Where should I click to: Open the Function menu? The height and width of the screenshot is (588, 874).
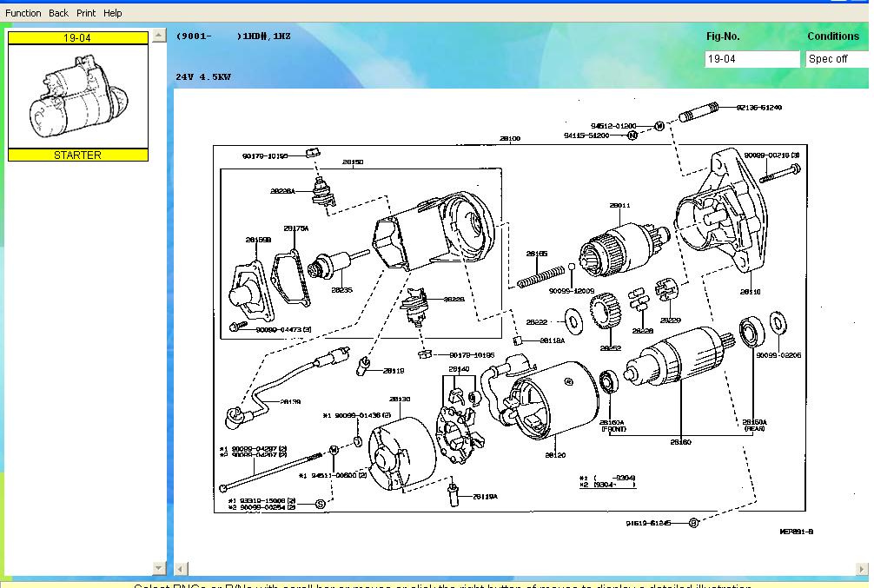point(23,13)
